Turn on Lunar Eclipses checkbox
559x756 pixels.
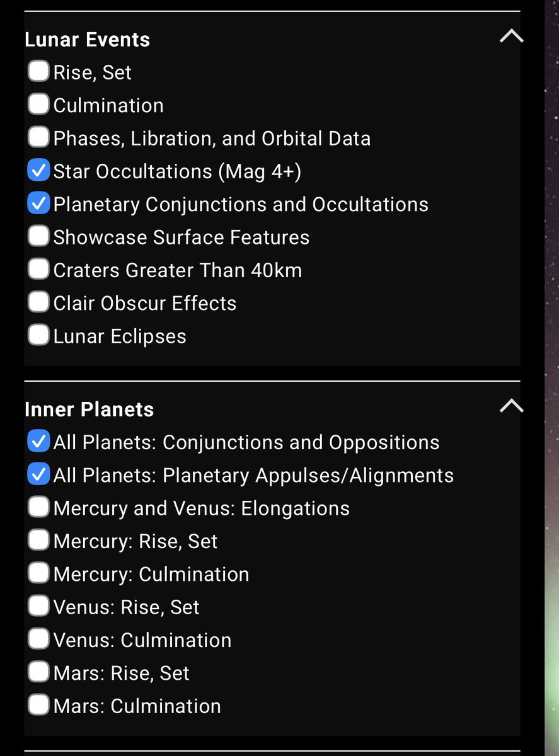(38, 335)
